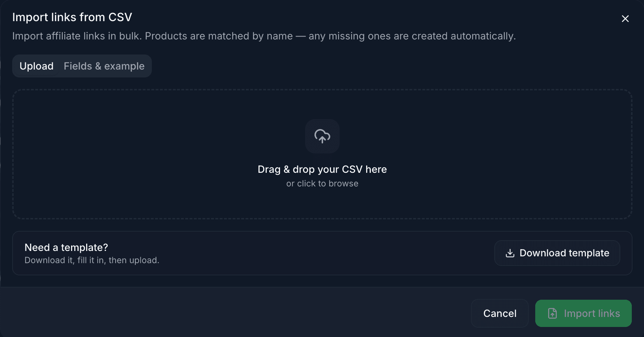Viewport: 644px width, 337px height.
Task: Cancel the CSV import
Action: point(500,313)
